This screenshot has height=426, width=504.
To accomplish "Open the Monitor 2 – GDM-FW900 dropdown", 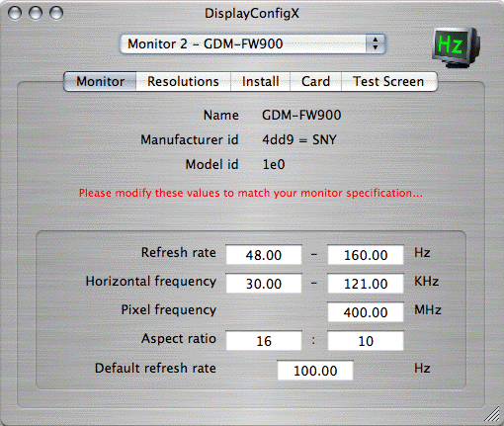I will click(253, 43).
